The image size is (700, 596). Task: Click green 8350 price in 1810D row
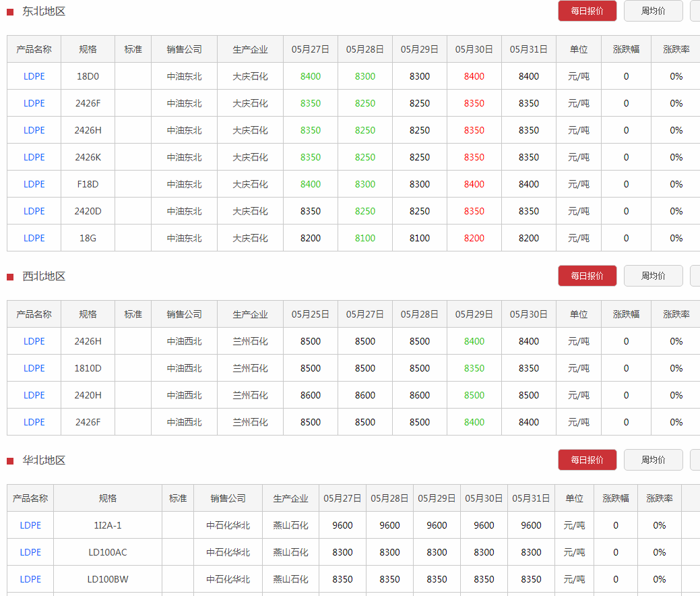pos(474,368)
